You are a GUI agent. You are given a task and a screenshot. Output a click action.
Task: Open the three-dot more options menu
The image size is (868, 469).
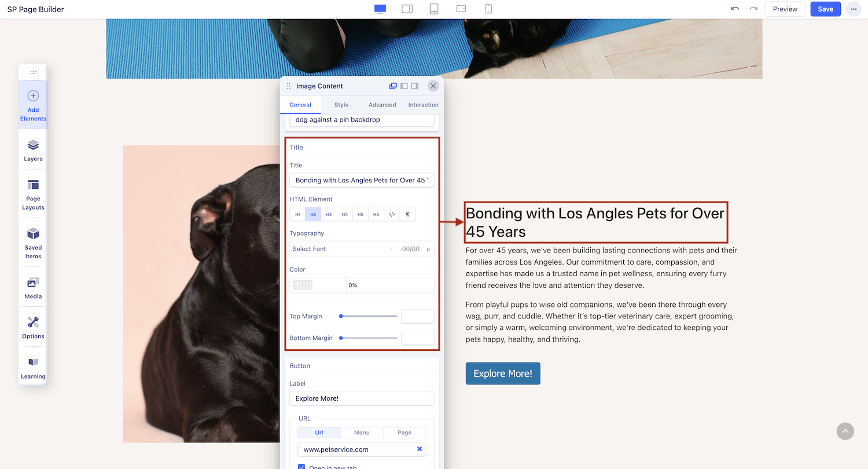coord(854,9)
